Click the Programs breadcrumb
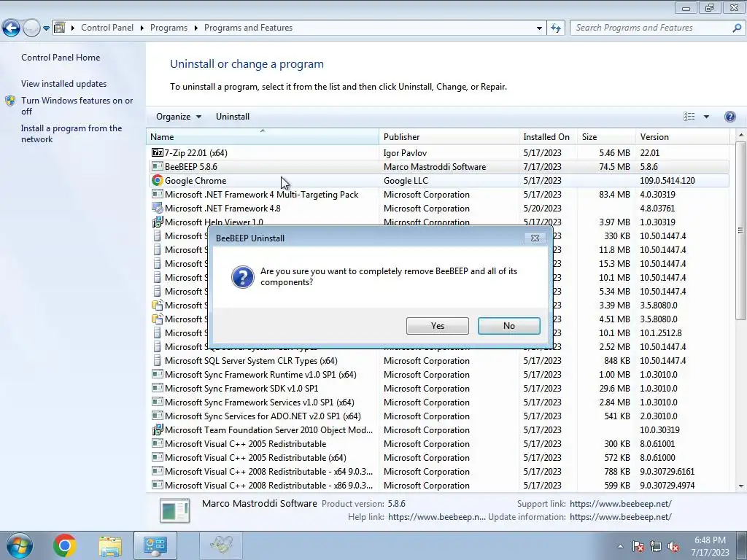Screen dimensions: 747x560 [169, 28]
